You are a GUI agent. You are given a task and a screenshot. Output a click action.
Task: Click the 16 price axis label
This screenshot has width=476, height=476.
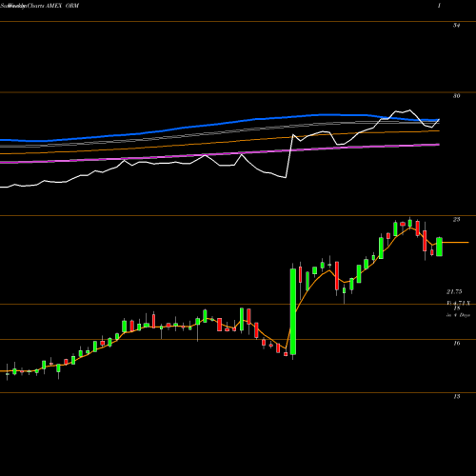coord(456,343)
